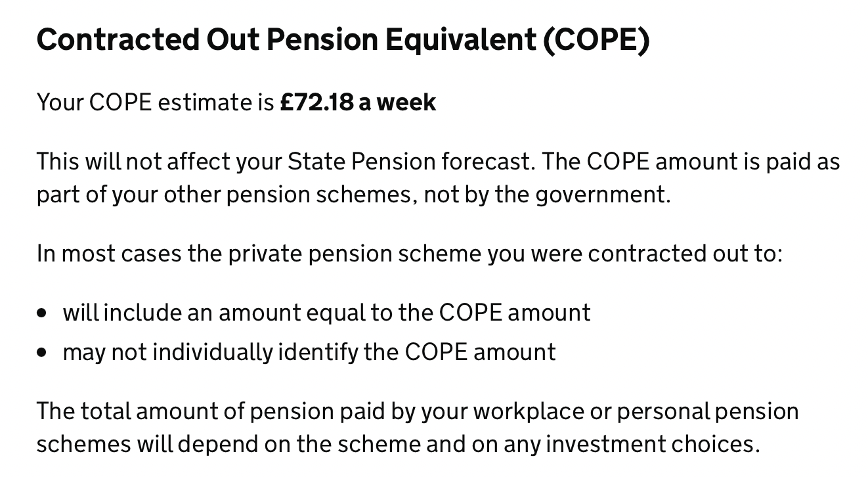
Task: Click the Contracted Out Pension Equivalent heading
Action: tap(343, 40)
